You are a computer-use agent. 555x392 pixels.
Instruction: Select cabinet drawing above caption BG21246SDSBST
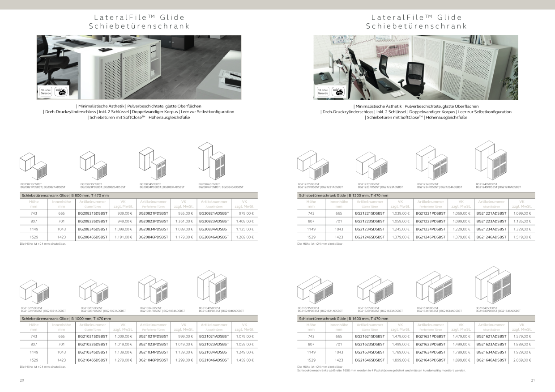tap(491, 161)
